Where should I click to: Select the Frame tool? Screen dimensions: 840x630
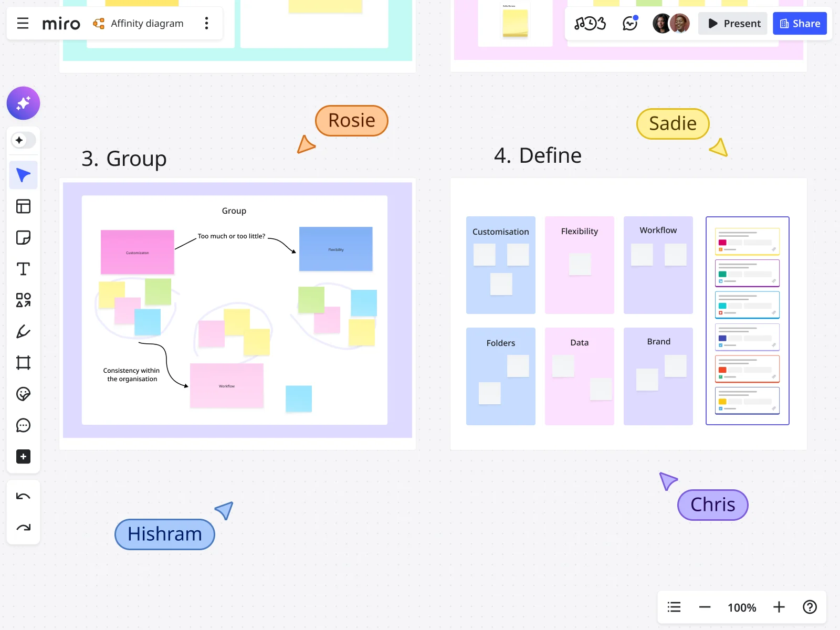point(23,362)
